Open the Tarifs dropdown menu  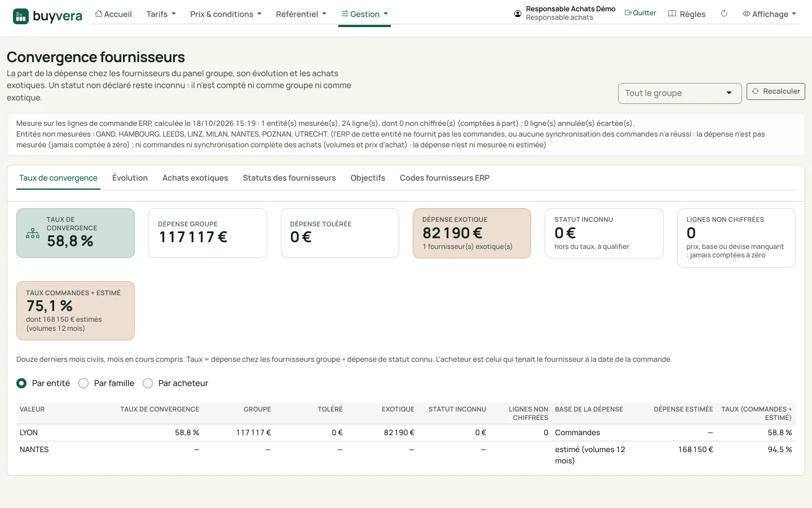point(161,14)
